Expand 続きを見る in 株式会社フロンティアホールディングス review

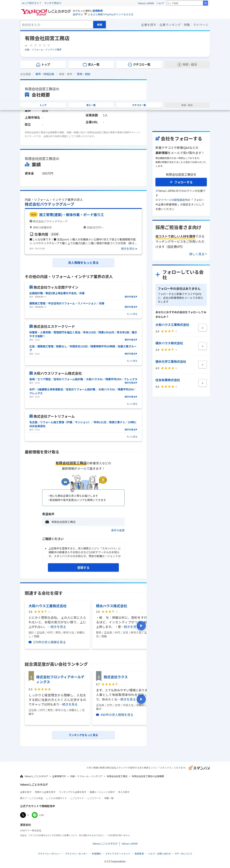70,705
